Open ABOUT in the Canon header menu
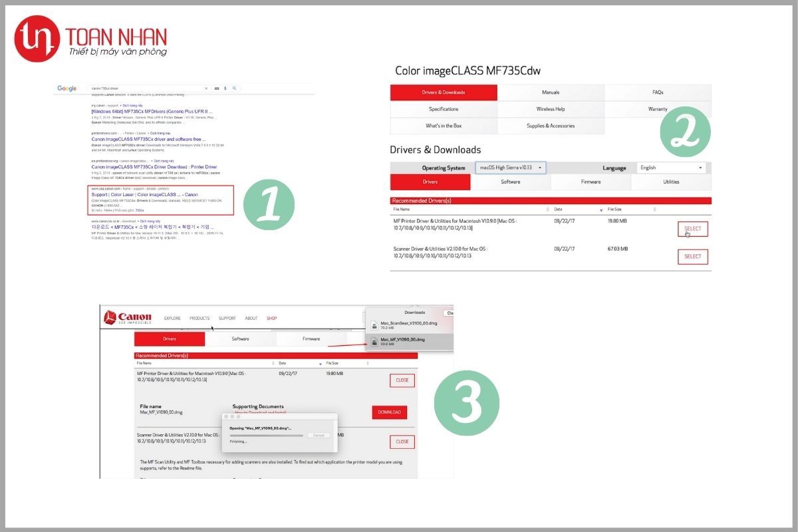This screenshot has width=798, height=532. click(251, 318)
